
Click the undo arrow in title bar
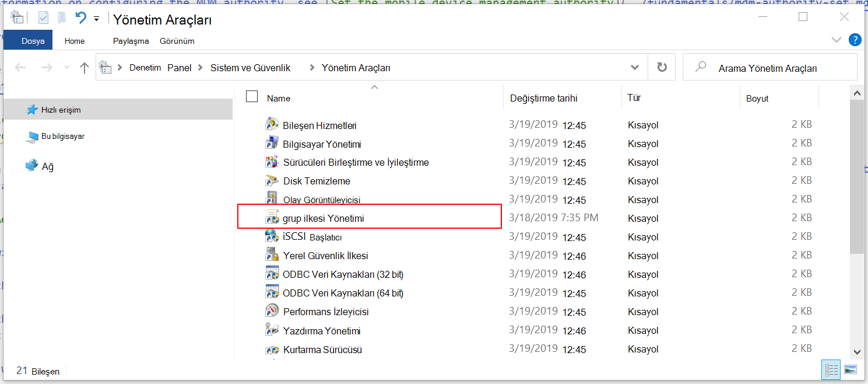pyautogui.click(x=80, y=18)
